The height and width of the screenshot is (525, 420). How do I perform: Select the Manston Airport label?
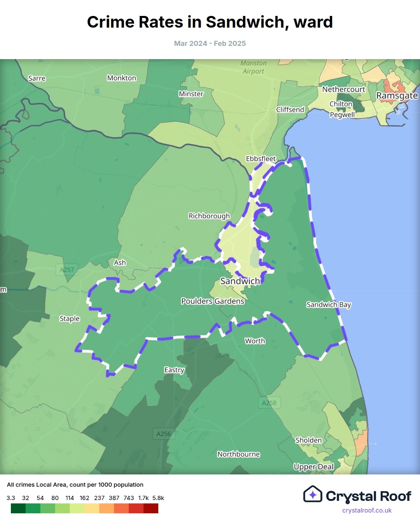[x=253, y=67]
